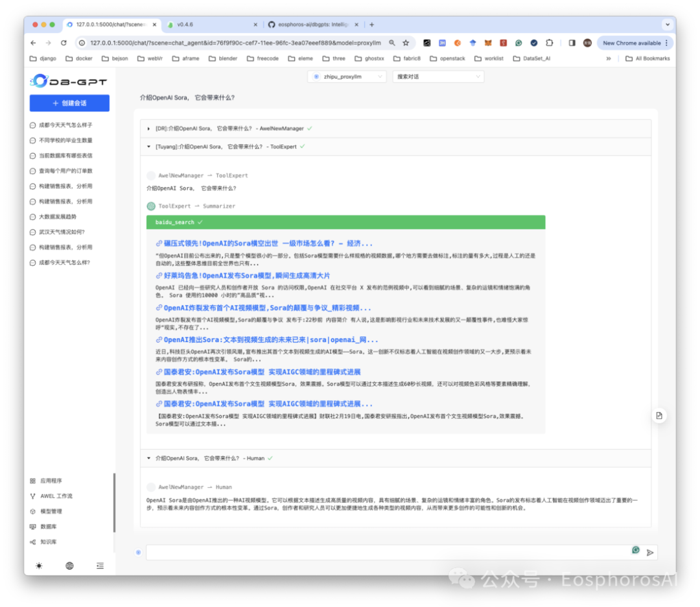Open the Extensions puzzle icon
700x607 pixels.
tap(550, 43)
